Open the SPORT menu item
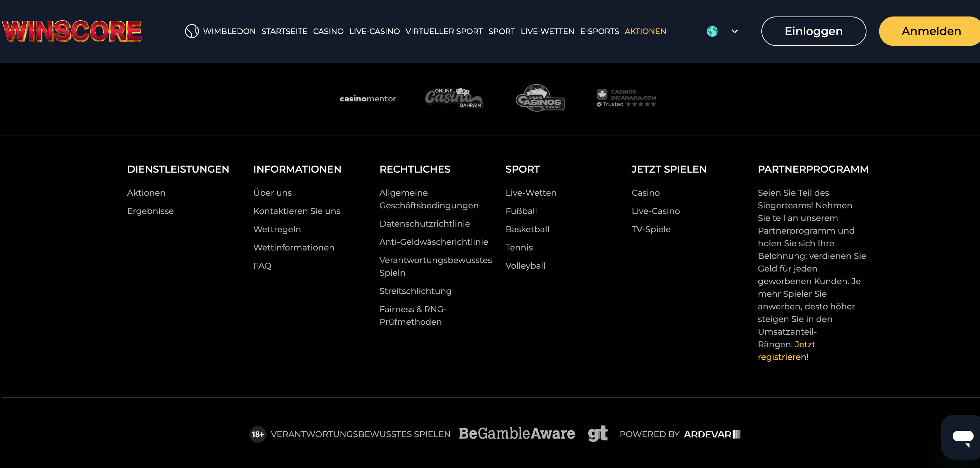980x468 pixels. [501, 31]
